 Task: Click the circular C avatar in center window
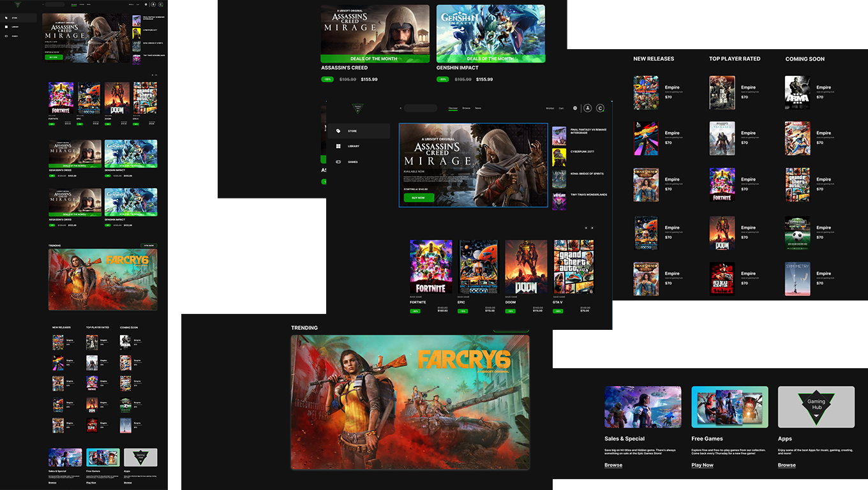tap(600, 108)
